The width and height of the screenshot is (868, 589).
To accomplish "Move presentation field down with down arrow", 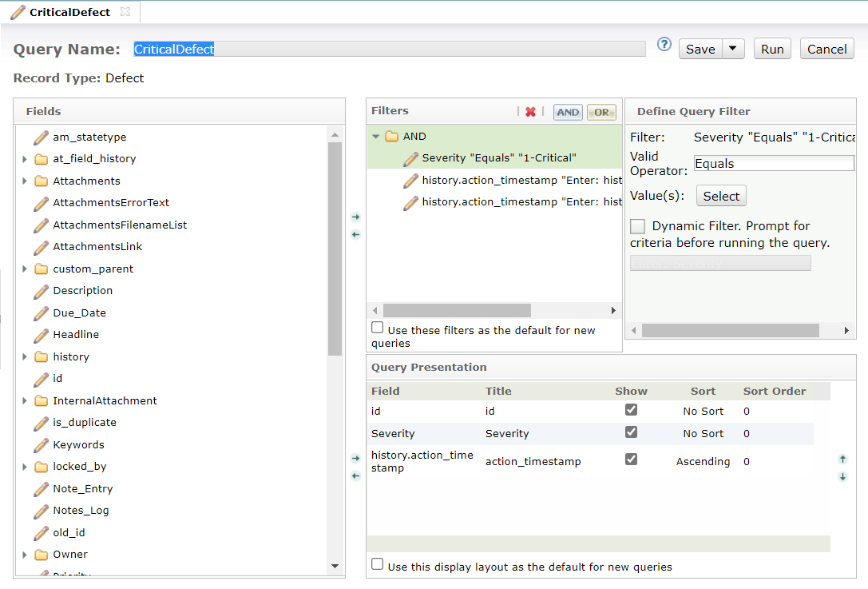I will (x=842, y=477).
